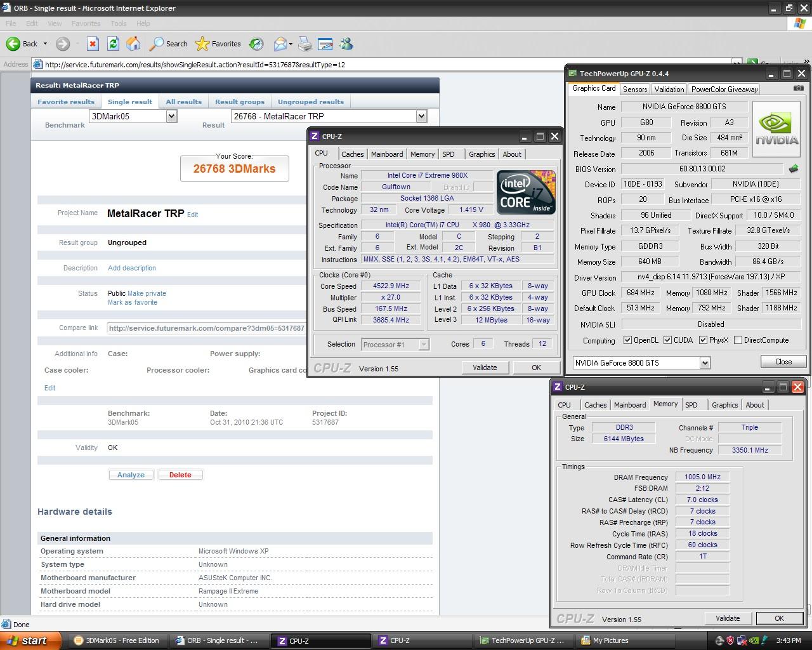Switch to the Favorite results tab
The height and width of the screenshot is (650, 812).
(x=66, y=102)
